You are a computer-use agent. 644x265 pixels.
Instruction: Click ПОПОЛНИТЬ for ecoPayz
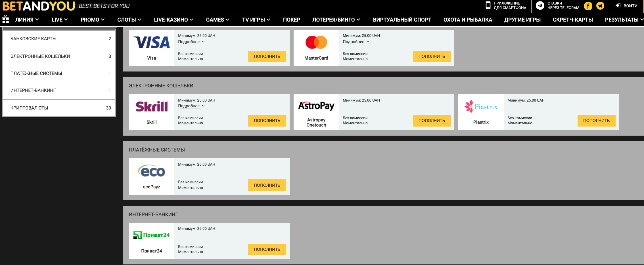coord(267,185)
